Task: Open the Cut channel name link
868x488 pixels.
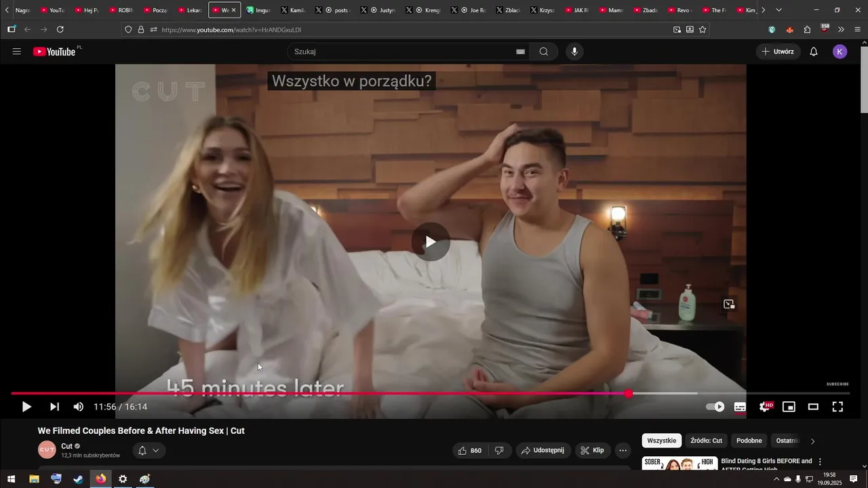Action: [66, 446]
